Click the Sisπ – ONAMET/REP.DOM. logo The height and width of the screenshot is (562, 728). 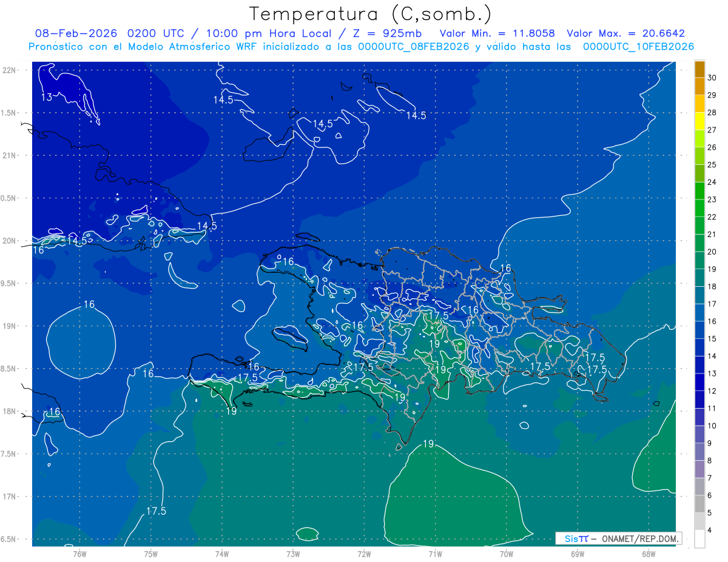[618, 538]
